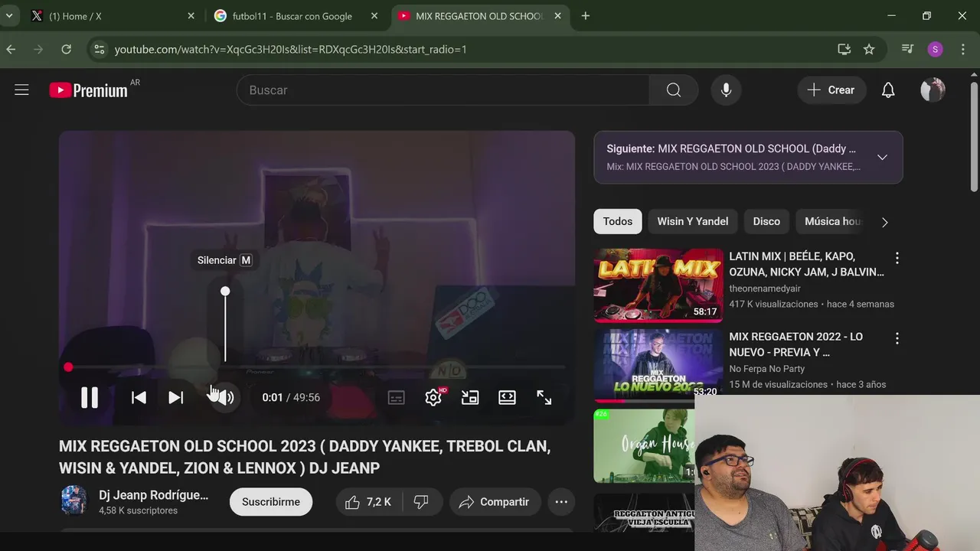
Task: Select the Música house chip
Action: 831,221
